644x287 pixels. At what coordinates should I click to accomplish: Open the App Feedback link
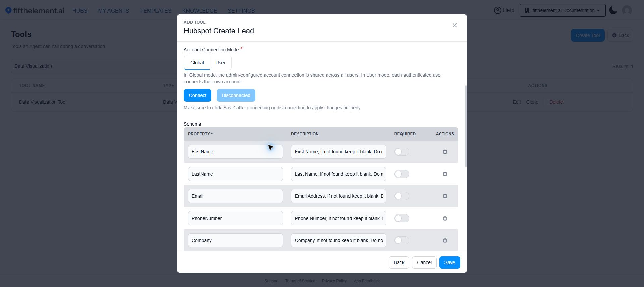click(367, 281)
